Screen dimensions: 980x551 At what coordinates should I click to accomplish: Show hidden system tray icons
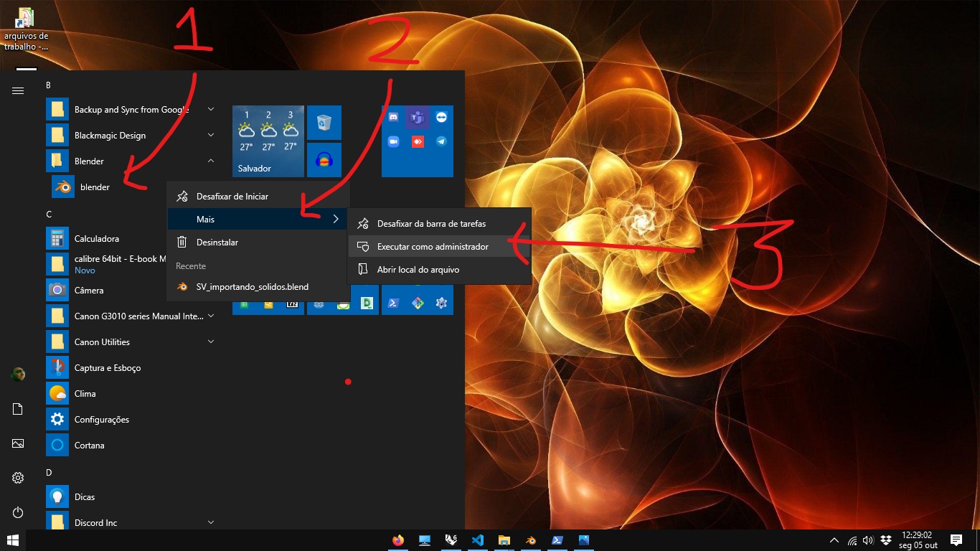tap(834, 540)
